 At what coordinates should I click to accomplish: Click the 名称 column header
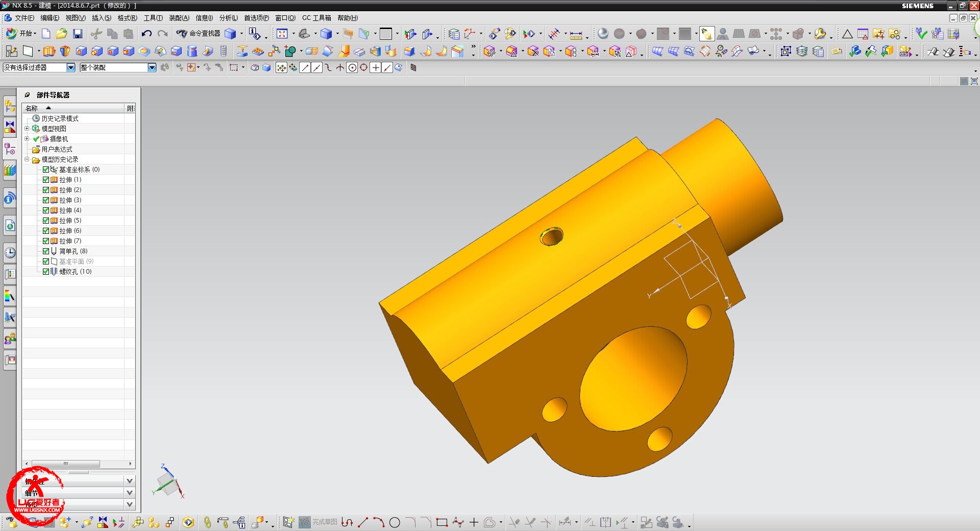pos(73,108)
